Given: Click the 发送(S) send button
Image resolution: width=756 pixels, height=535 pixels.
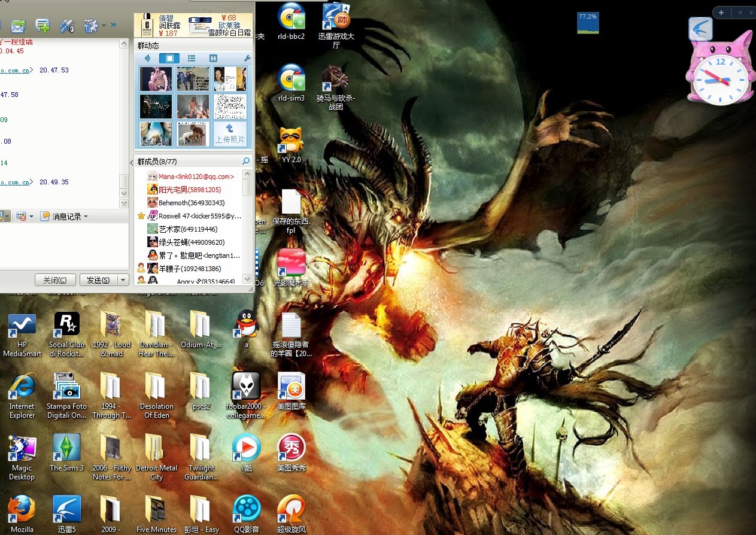Looking at the screenshot, I should click(98, 280).
